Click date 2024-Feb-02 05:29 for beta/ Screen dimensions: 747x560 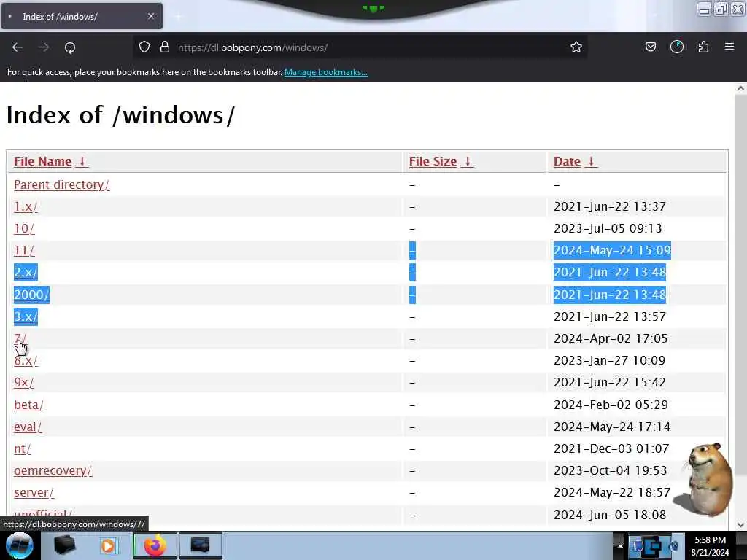click(x=611, y=405)
